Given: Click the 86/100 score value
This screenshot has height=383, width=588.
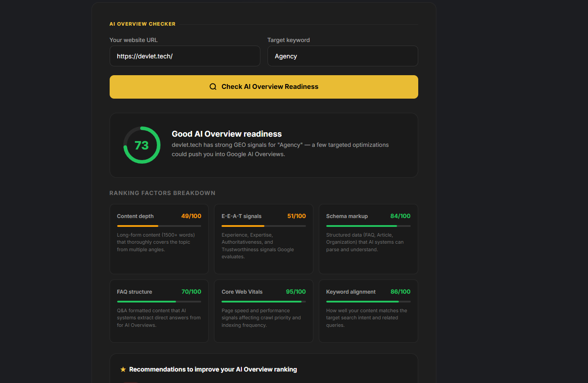Looking at the screenshot, I should 401,292.
